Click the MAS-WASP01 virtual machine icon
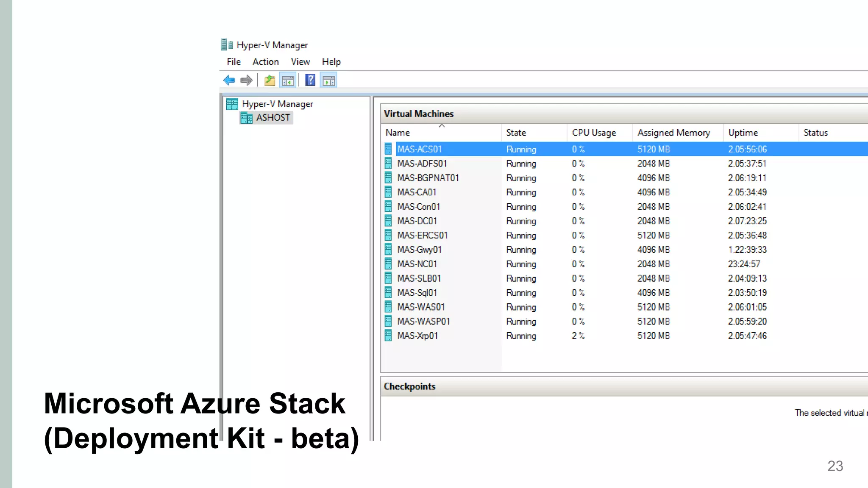868x488 pixels. click(388, 321)
